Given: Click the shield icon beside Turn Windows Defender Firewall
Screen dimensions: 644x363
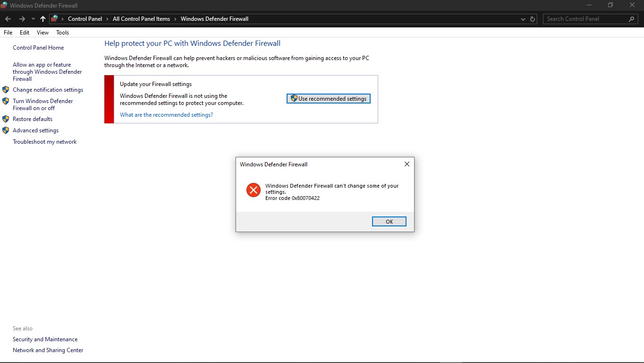Looking at the screenshot, I should [6, 101].
